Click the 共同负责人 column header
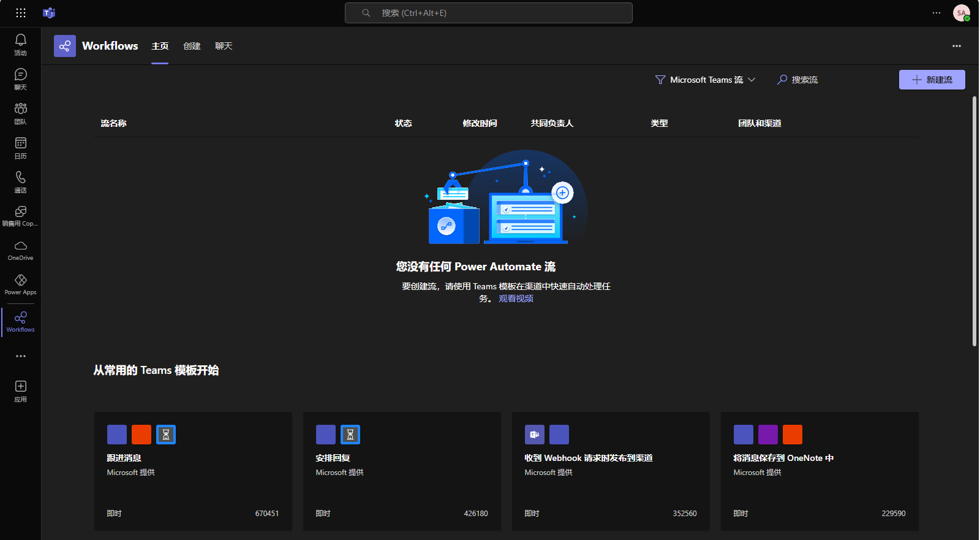Screen dimensions: 980x540 (x=552, y=123)
